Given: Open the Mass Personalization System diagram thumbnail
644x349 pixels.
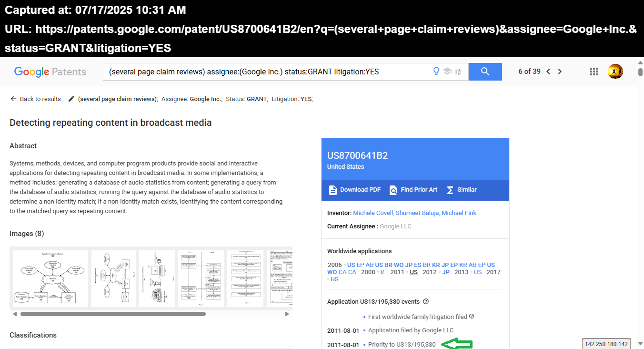Looking at the screenshot, I should click(50, 278).
